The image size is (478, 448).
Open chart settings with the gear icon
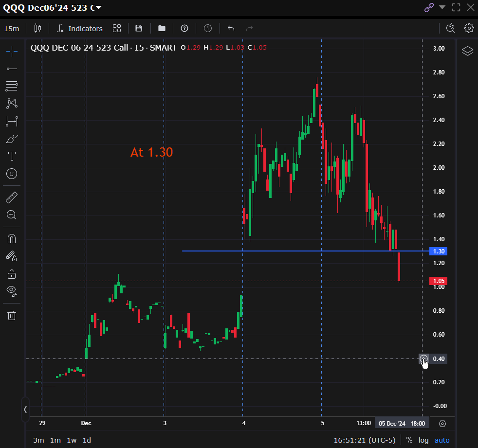point(469,28)
